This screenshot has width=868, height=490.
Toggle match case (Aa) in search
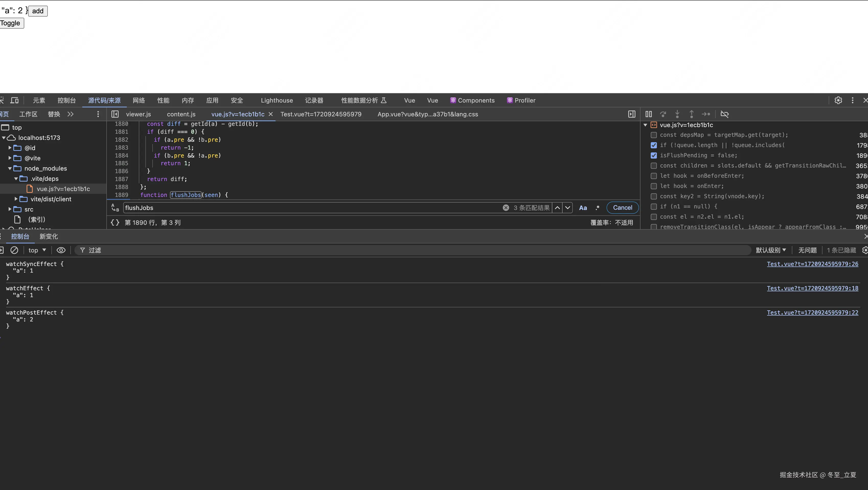(x=583, y=208)
